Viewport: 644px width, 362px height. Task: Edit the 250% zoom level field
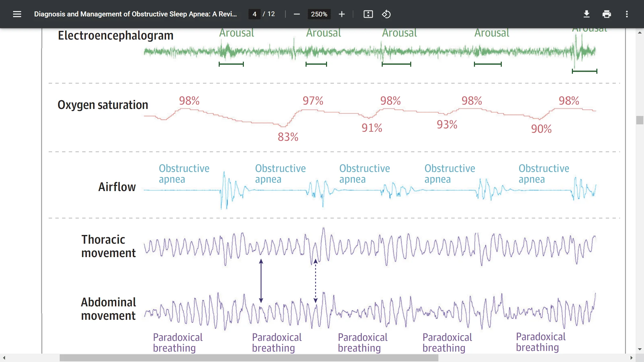click(x=319, y=14)
